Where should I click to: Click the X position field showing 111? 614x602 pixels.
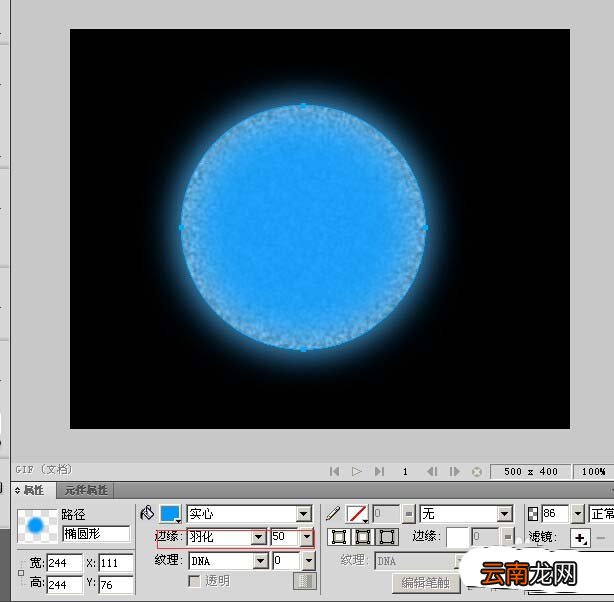tap(116, 563)
